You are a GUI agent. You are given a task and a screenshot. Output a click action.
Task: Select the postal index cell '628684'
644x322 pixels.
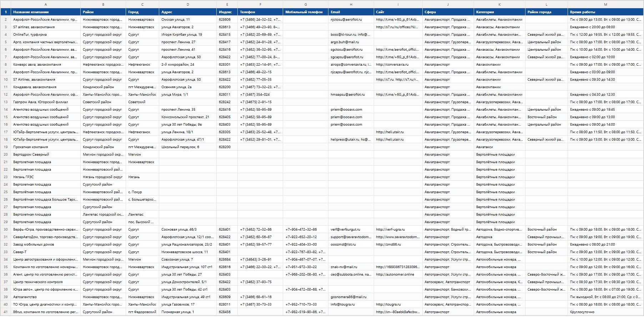(227, 259)
